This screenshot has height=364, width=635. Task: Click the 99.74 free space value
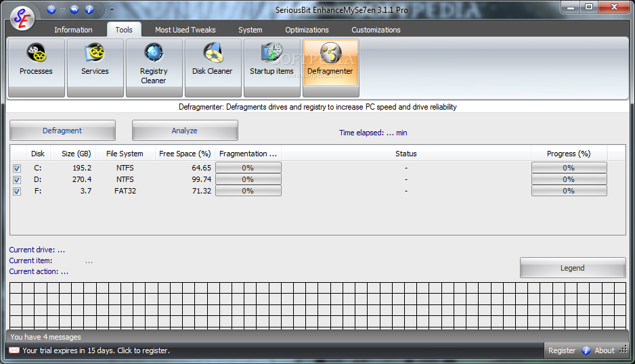click(202, 179)
